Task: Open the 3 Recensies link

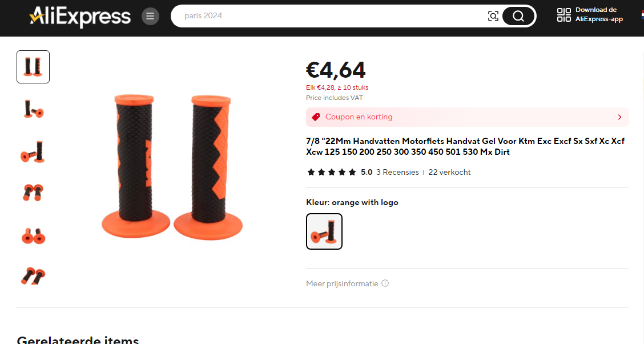Action: (397, 172)
